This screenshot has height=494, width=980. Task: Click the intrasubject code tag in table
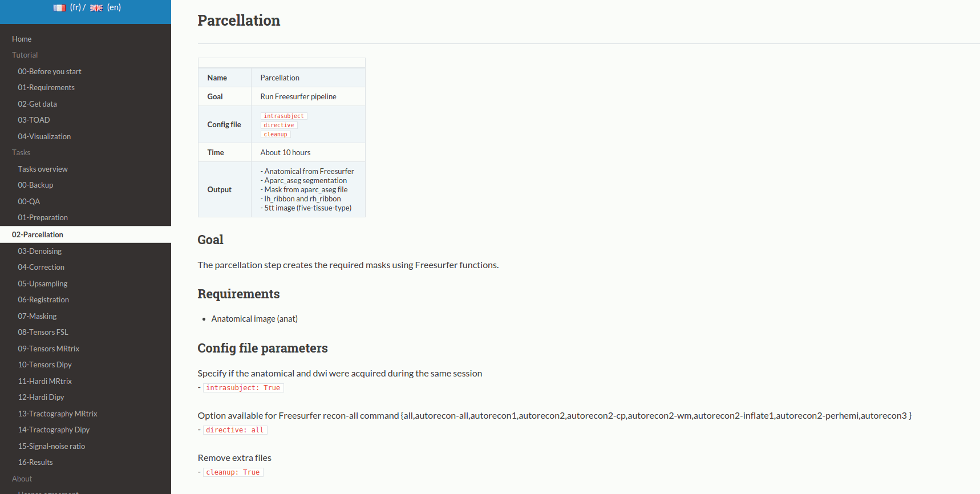click(x=284, y=116)
